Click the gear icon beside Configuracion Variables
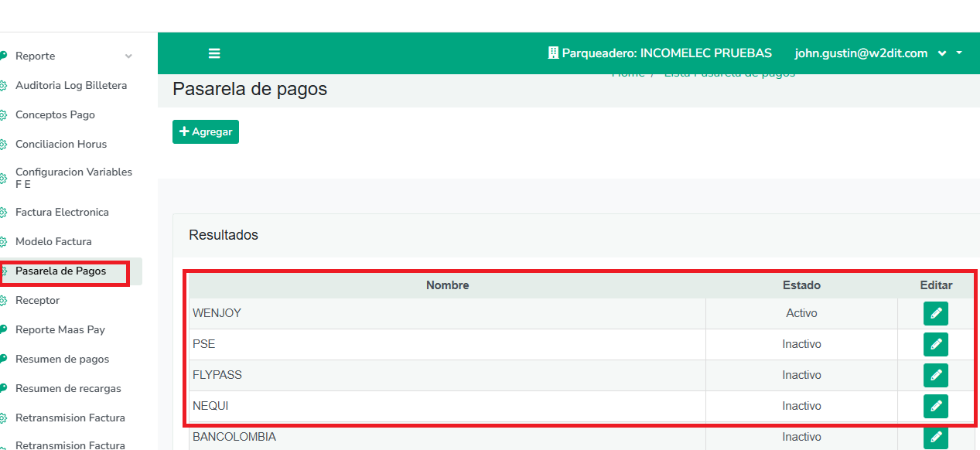The width and height of the screenshot is (980, 450). coord(3,179)
